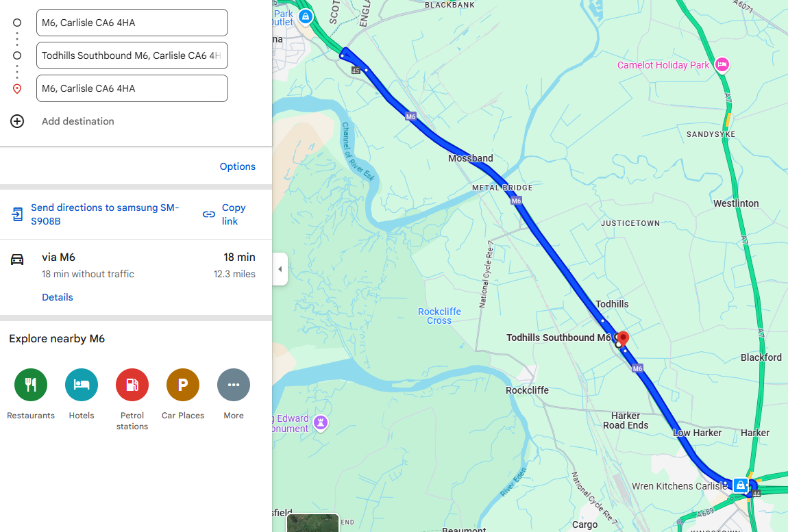
Task: Click the Camelot Holiday Park map marker
Action: (722, 65)
